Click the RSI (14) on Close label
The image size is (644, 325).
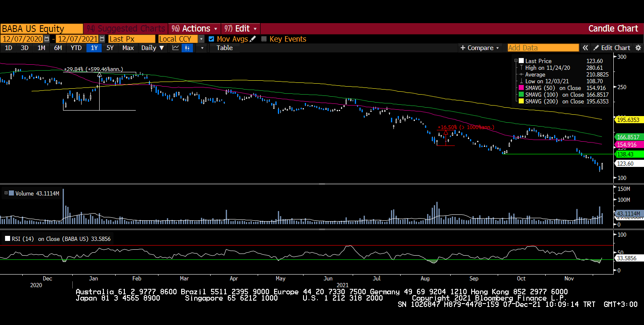click(62, 239)
